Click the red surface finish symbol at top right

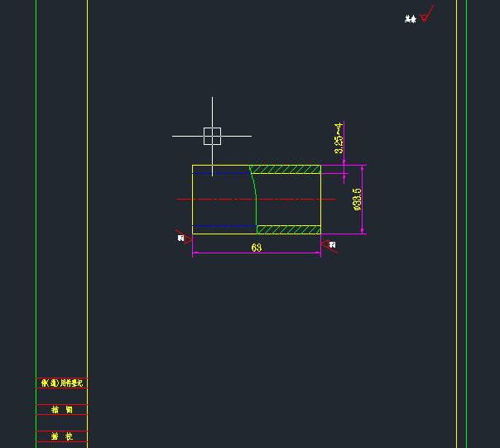[x=426, y=14]
